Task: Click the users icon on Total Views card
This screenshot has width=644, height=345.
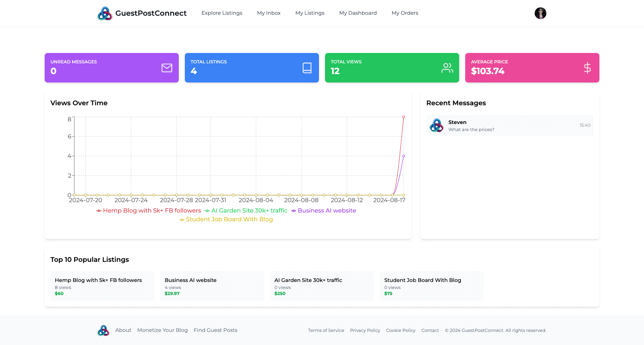Action: pos(447,68)
